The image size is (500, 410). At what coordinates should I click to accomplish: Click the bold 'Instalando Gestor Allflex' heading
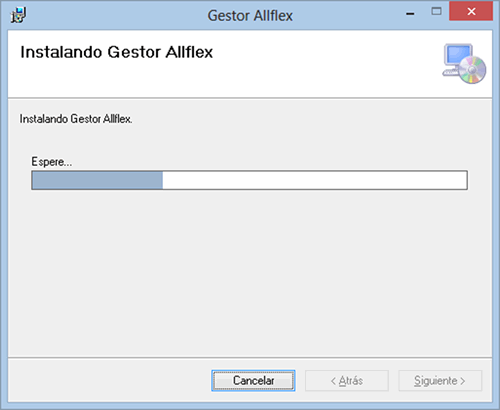point(117,52)
